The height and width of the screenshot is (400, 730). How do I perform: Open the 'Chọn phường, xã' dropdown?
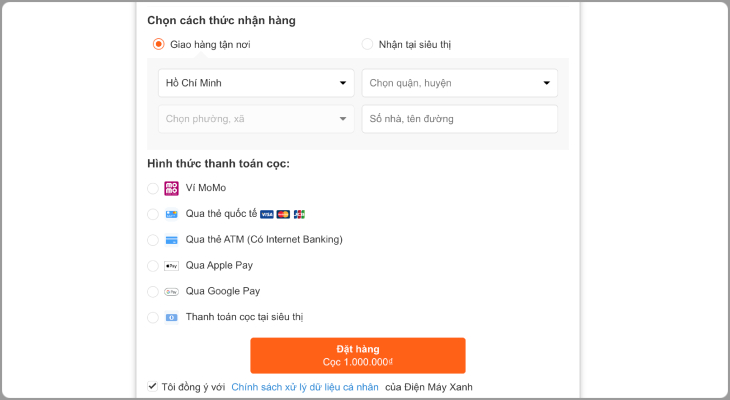[256, 119]
